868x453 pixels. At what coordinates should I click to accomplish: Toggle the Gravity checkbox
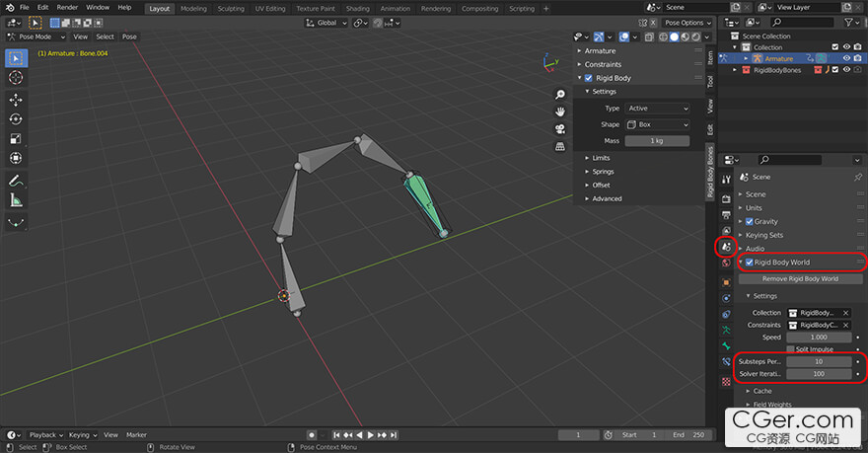[750, 221]
